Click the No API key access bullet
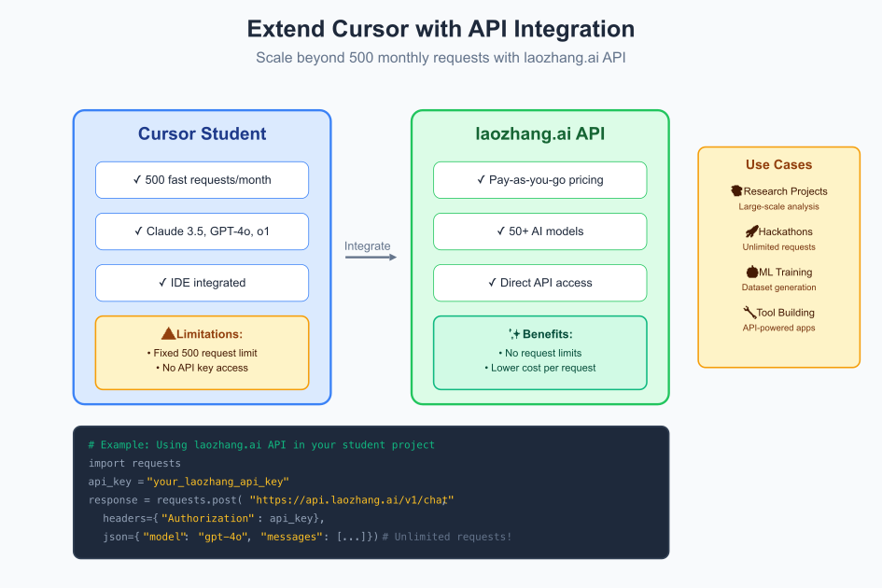Viewport: 882px width, 588px height. point(202,368)
